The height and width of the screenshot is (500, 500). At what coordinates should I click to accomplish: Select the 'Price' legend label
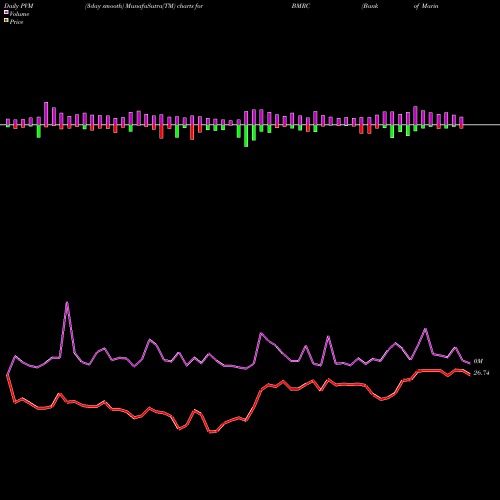pos(16,22)
